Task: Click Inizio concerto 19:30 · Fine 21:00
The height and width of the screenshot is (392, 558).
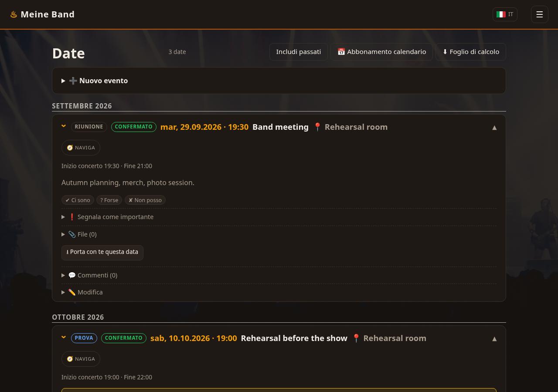Action: pos(107,166)
